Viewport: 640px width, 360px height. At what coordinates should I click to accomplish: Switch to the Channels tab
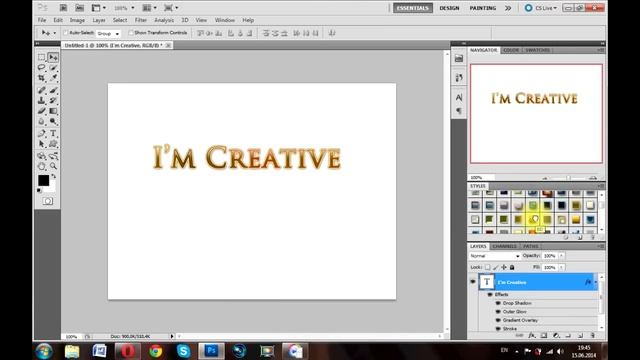tap(504, 247)
